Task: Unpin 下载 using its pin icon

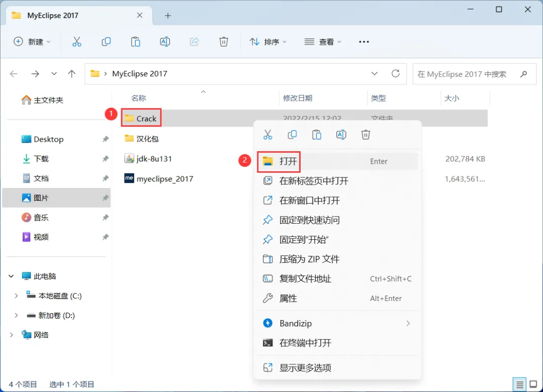Action: (x=105, y=159)
